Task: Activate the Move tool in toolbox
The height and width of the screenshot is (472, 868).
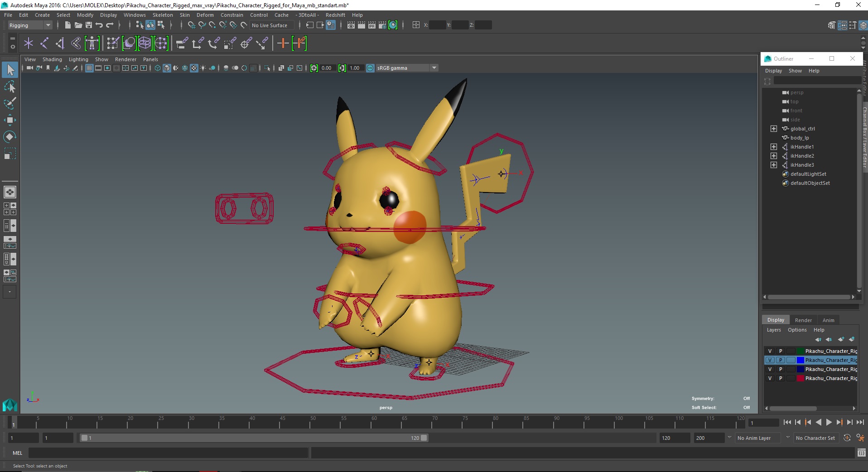Action: tap(10, 120)
